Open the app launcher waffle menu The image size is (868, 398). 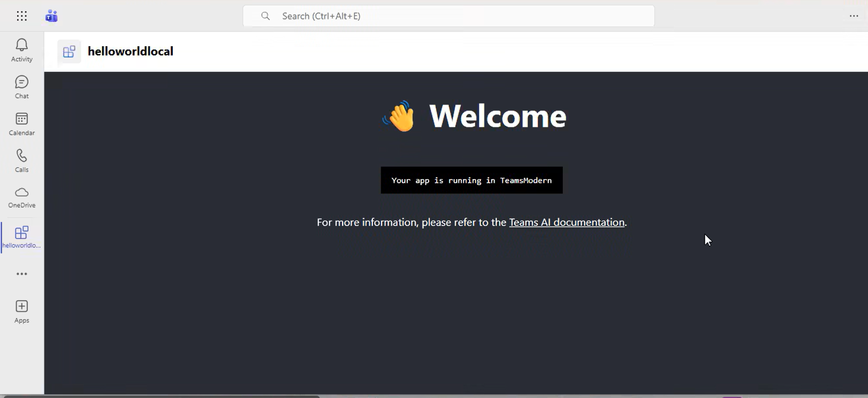[x=21, y=15]
